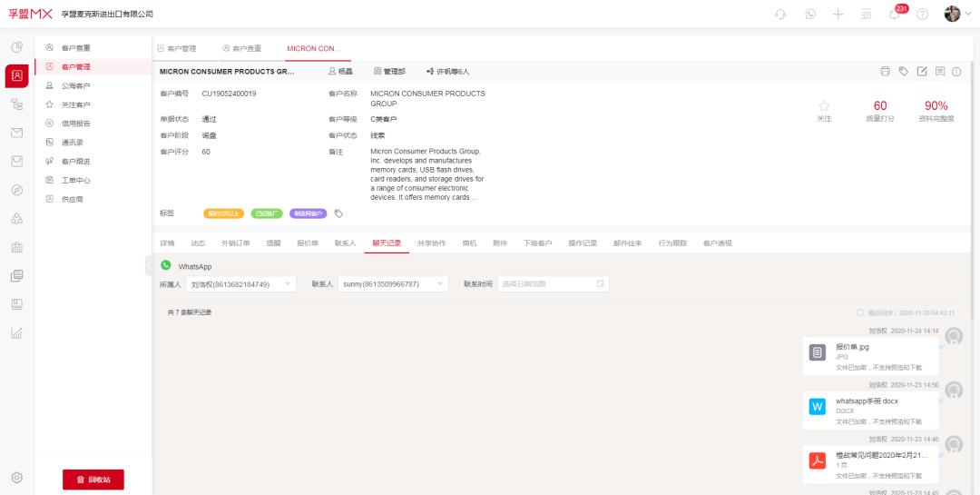Screen dimensions: 980x495
Task: Click the purple customer tag label
Action: 309,213
